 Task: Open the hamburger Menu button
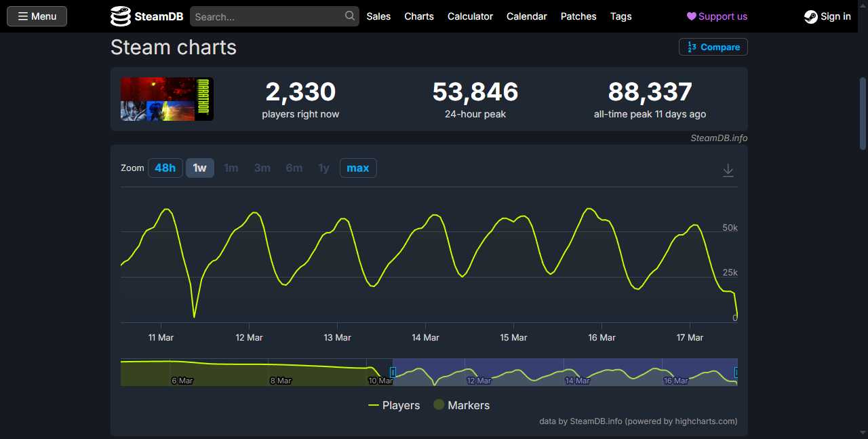37,16
